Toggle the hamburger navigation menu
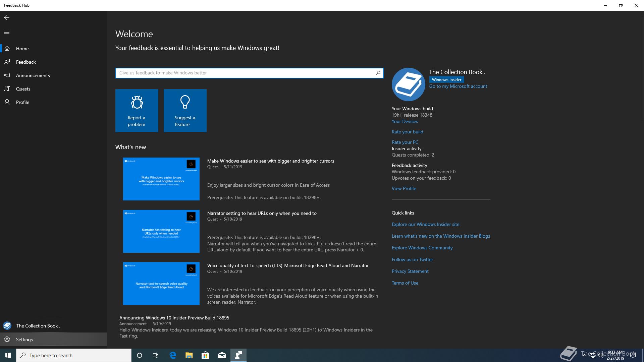 point(7,32)
